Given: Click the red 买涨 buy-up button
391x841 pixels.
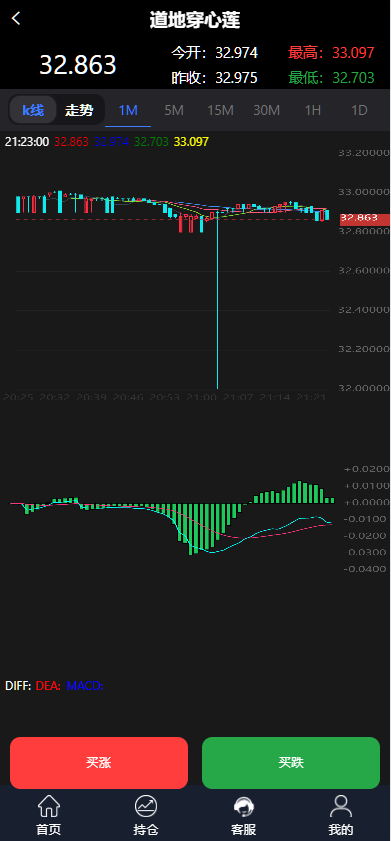Looking at the screenshot, I should pyautogui.click(x=99, y=763).
